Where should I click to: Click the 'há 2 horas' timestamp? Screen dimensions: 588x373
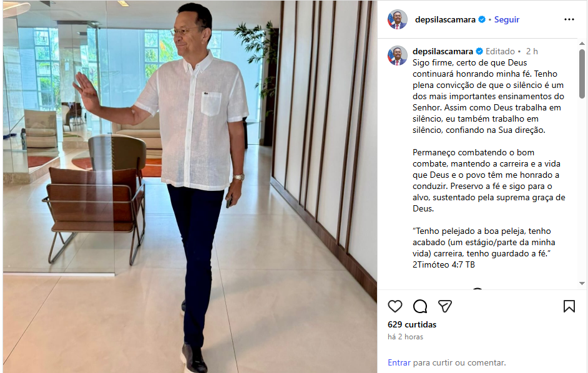click(x=405, y=337)
